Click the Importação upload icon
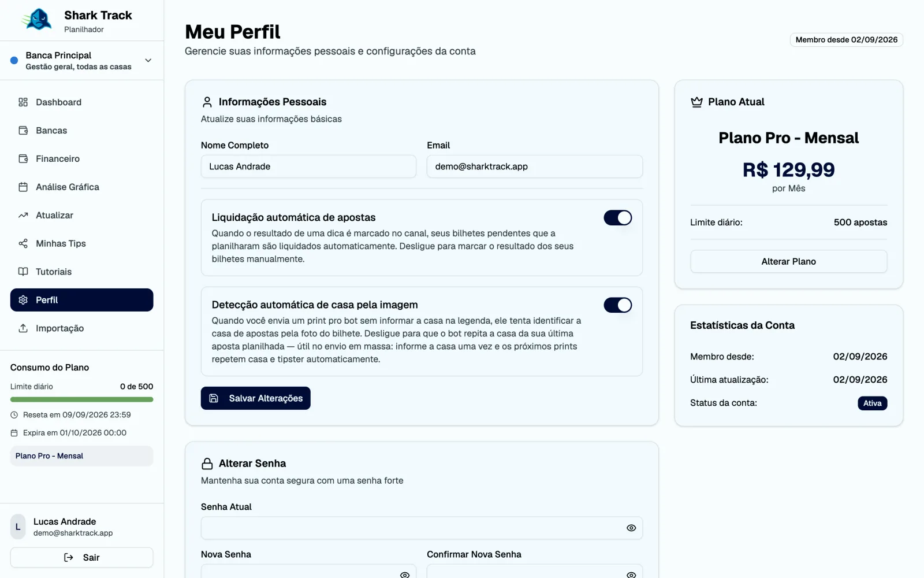924x578 pixels. pyautogui.click(x=23, y=328)
